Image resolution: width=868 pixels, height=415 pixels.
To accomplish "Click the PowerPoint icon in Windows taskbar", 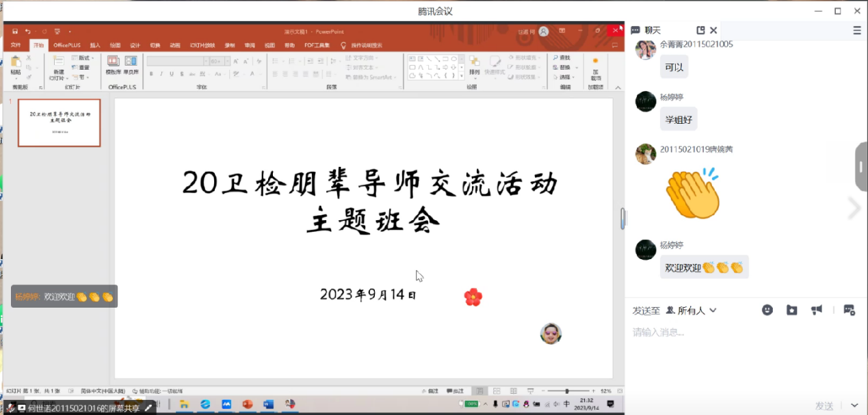I will [x=247, y=404].
